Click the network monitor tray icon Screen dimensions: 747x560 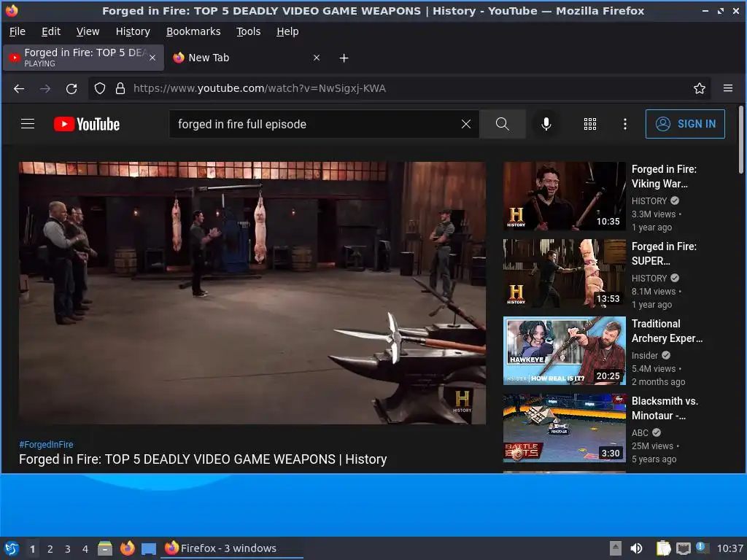[683, 548]
